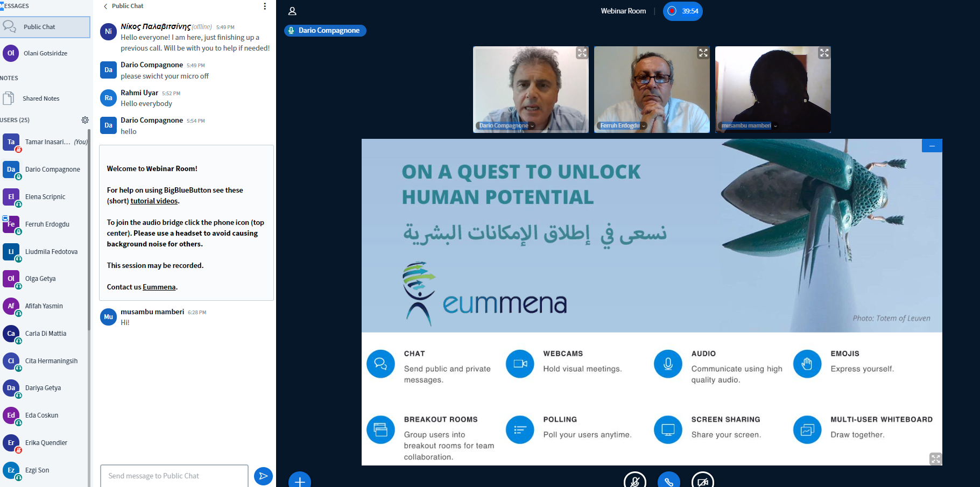Select user Liudmila Fedotova
The height and width of the screenshot is (487, 980).
pyautogui.click(x=44, y=252)
